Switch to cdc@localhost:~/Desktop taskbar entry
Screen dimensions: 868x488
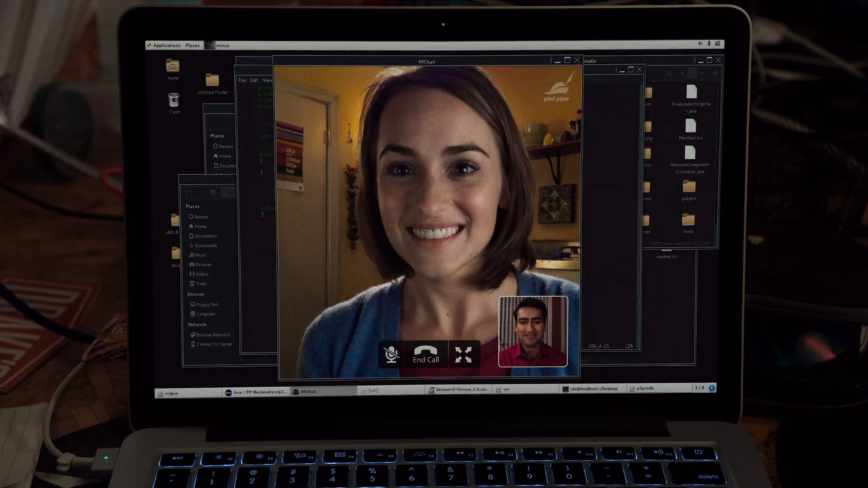point(593,389)
